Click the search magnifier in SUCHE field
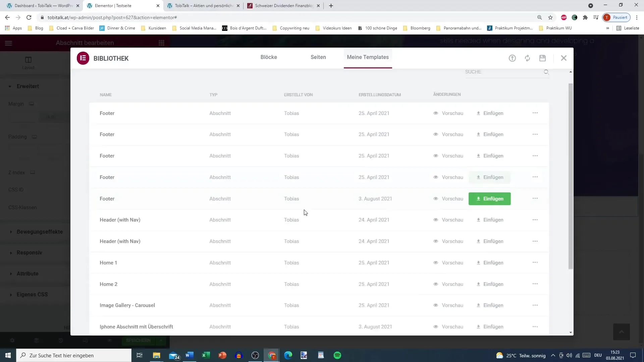 546,72
